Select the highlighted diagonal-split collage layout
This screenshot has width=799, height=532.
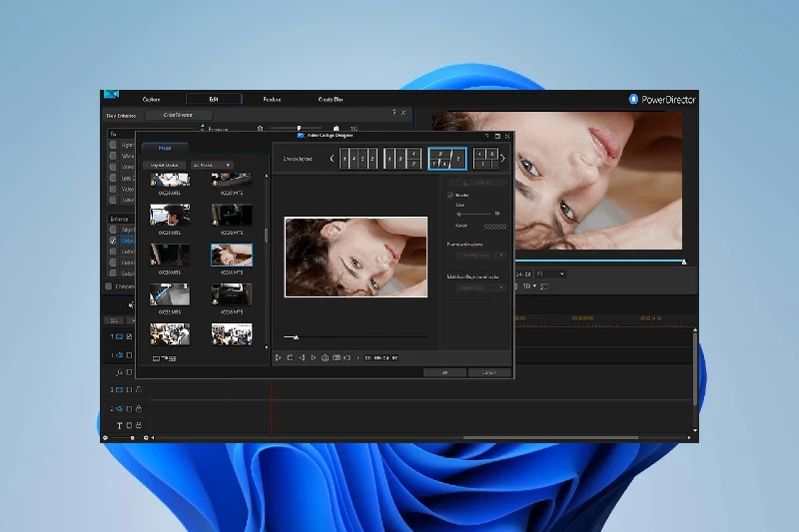pos(446,159)
